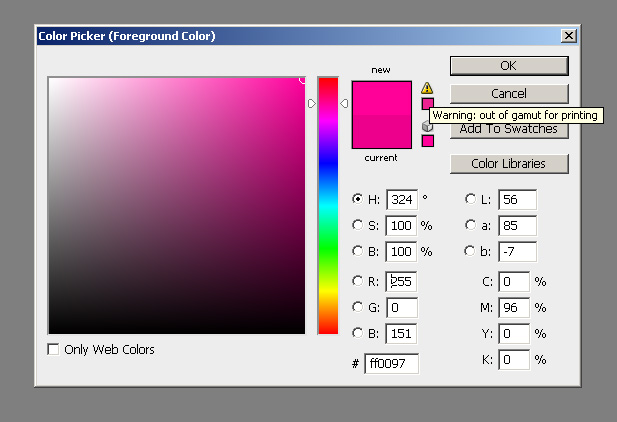
Task: Confirm the color with the OK button
Action: pyautogui.click(x=508, y=65)
